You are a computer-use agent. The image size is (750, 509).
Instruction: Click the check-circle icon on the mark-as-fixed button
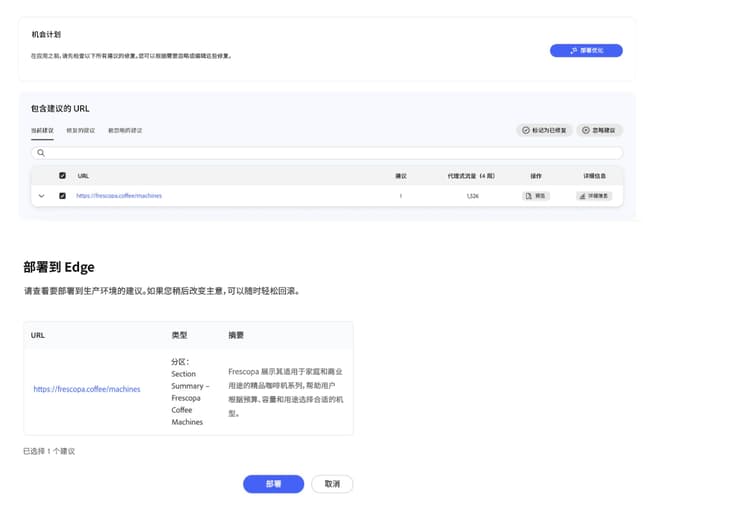526,130
